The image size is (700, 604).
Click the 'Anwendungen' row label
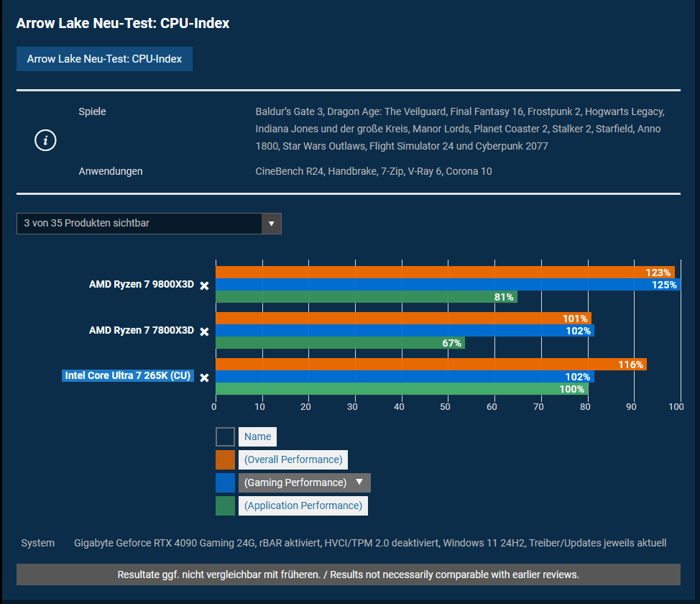[x=111, y=171]
